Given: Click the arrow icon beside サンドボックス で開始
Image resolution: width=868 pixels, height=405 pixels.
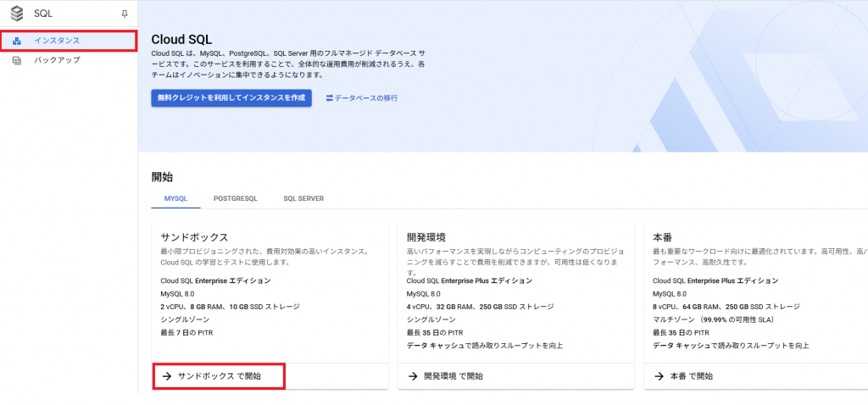Looking at the screenshot, I should pyautogui.click(x=167, y=376).
